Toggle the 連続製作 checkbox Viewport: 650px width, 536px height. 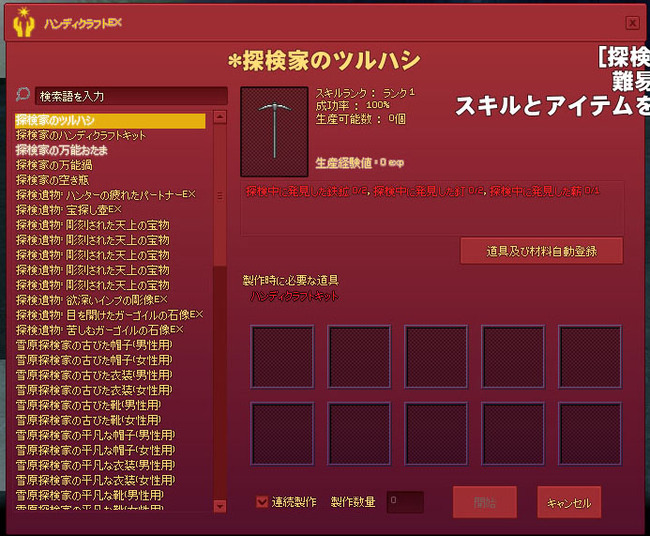262,502
